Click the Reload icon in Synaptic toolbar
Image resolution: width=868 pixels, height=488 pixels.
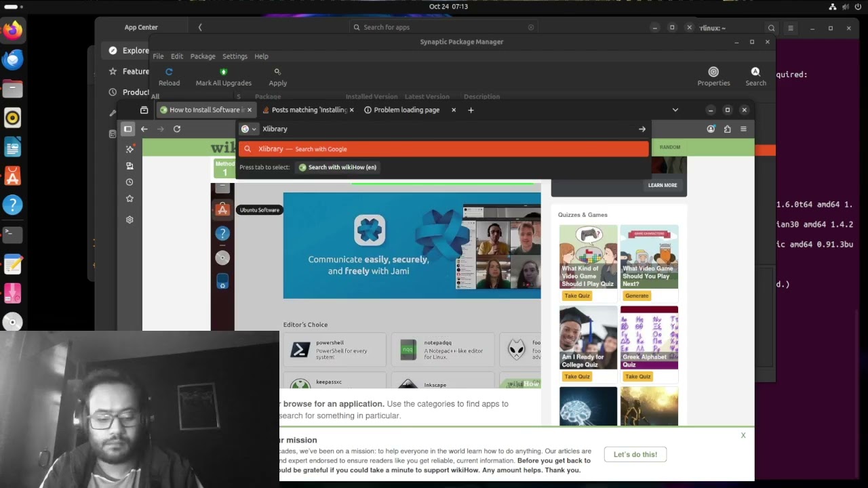point(169,77)
